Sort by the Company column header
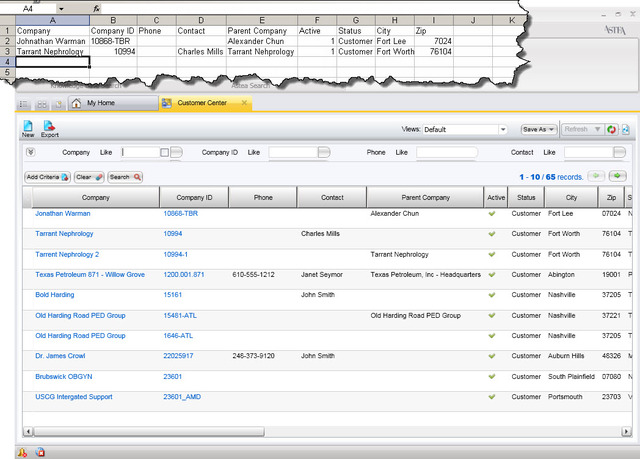The height and width of the screenshot is (459, 640). click(96, 197)
